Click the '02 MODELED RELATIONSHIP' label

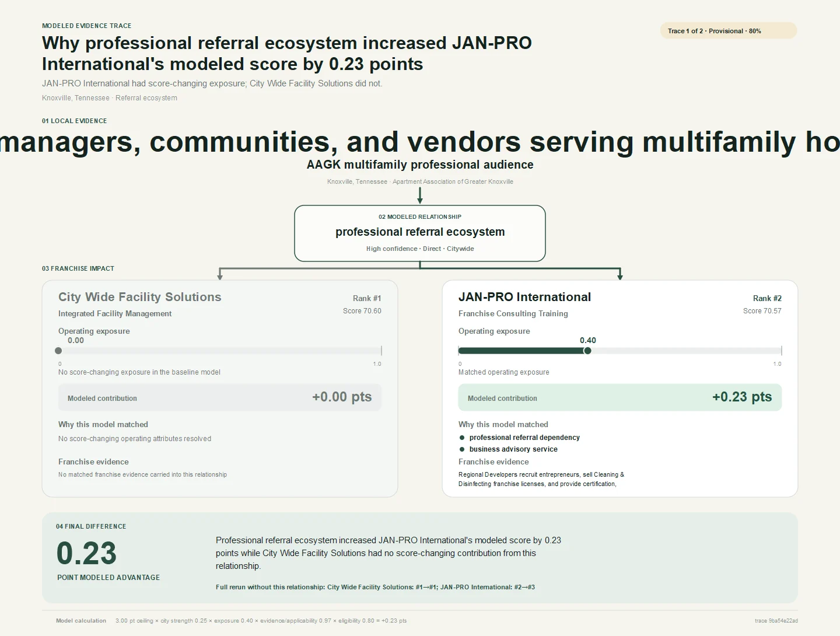click(x=420, y=216)
